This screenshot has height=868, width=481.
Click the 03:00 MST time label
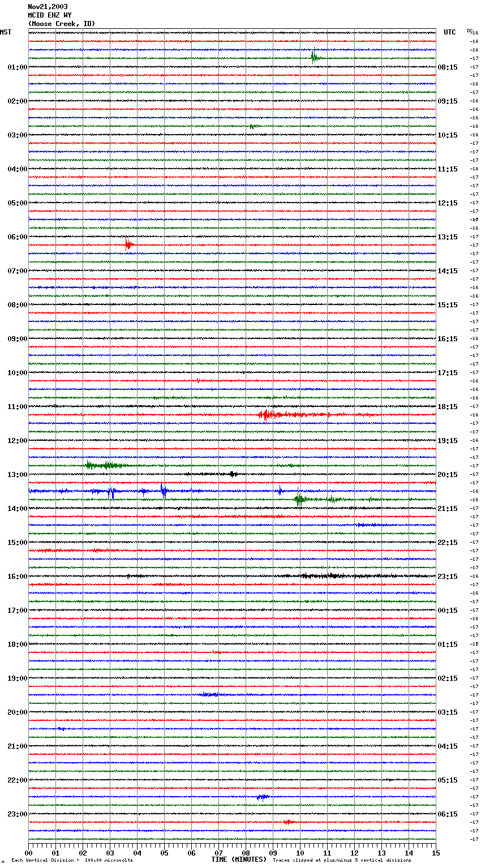tap(18, 135)
